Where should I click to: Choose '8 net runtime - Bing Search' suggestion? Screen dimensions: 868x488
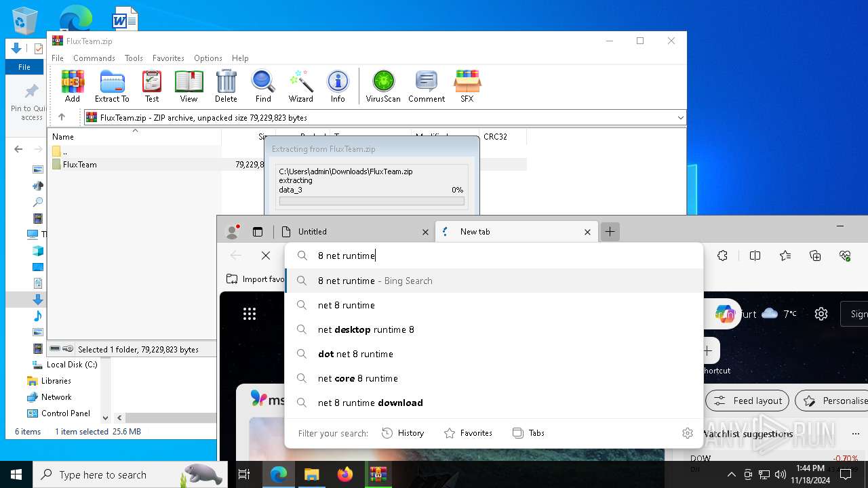tap(494, 281)
